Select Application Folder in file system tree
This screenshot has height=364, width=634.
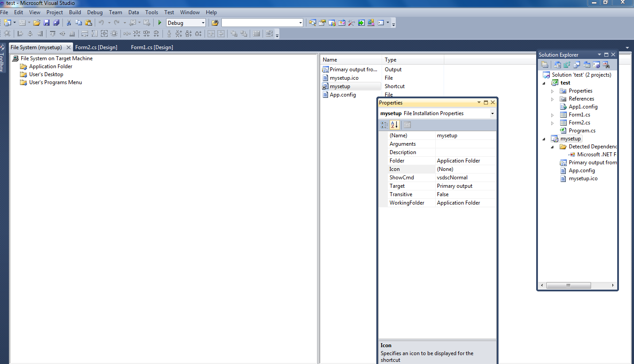pyautogui.click(x=50, y=66)
